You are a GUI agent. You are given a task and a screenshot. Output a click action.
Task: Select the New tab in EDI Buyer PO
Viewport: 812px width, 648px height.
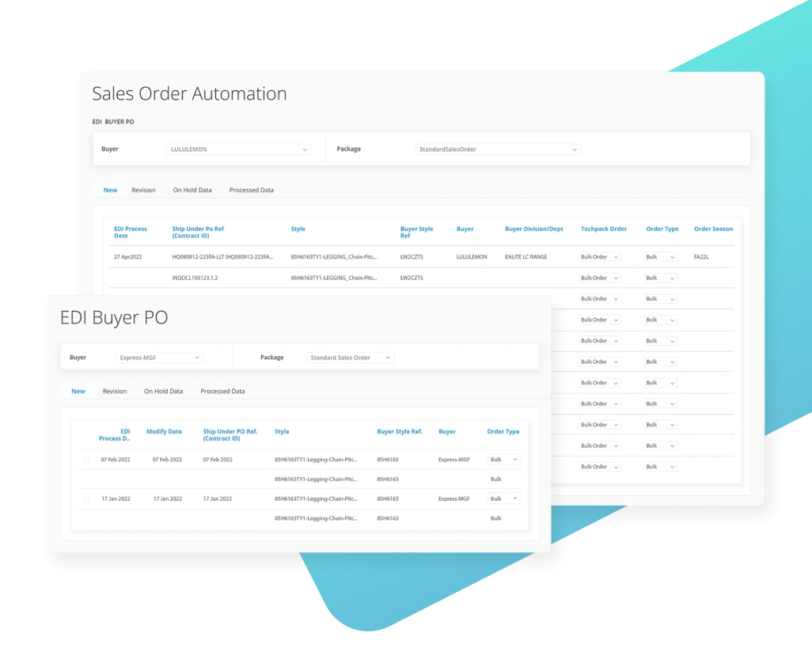coord(78,391)
